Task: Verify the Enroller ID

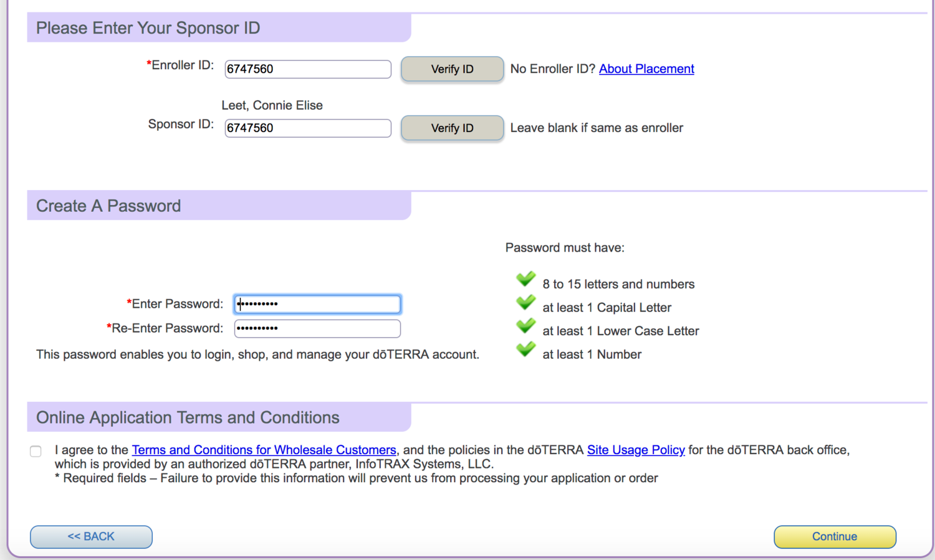Action: (x=452, y=69)
